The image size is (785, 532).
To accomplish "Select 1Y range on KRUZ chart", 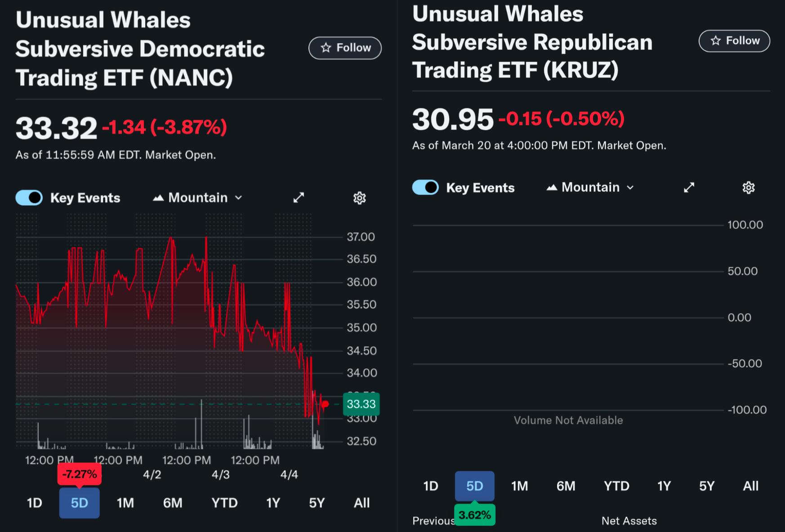I will 664,486.
